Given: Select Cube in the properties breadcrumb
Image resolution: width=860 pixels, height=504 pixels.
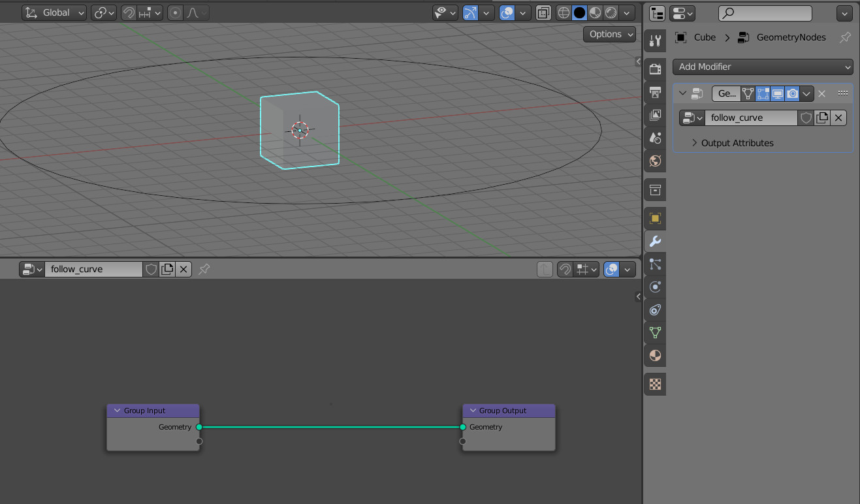Looking at the screenshot, I should (x=704, y=37).
